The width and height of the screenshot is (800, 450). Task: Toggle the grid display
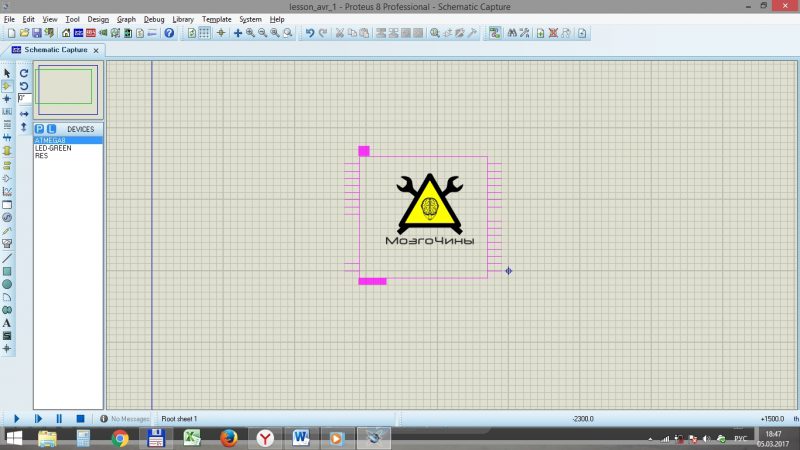[204, 33]
